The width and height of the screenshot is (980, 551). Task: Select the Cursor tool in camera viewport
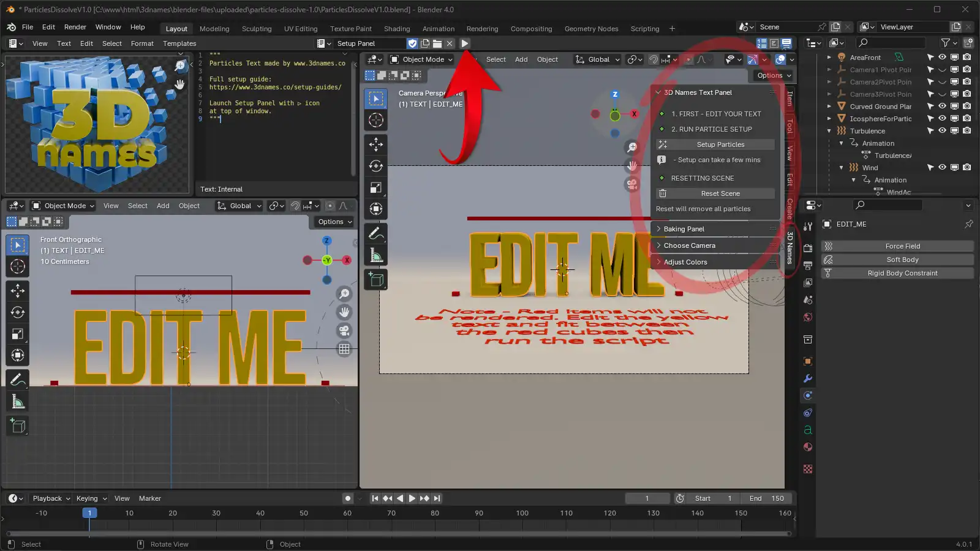pos(376,121)
